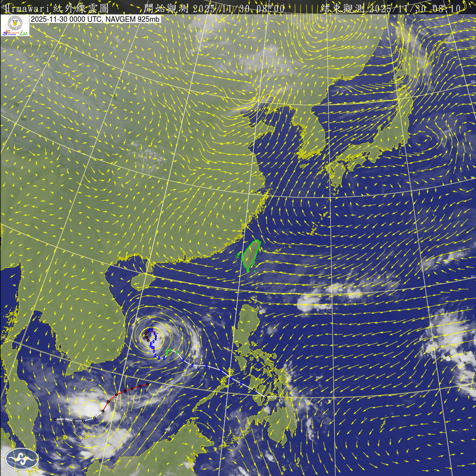This screenshot has height=476, width=476.
Task: Click the easternmost black point on the red track
Action: 147,384
